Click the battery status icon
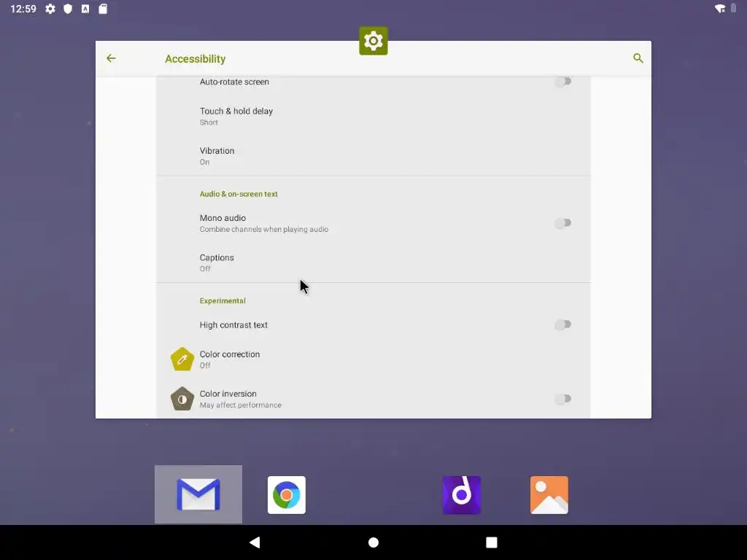This screenshot has width=747, height=560. 733,8
